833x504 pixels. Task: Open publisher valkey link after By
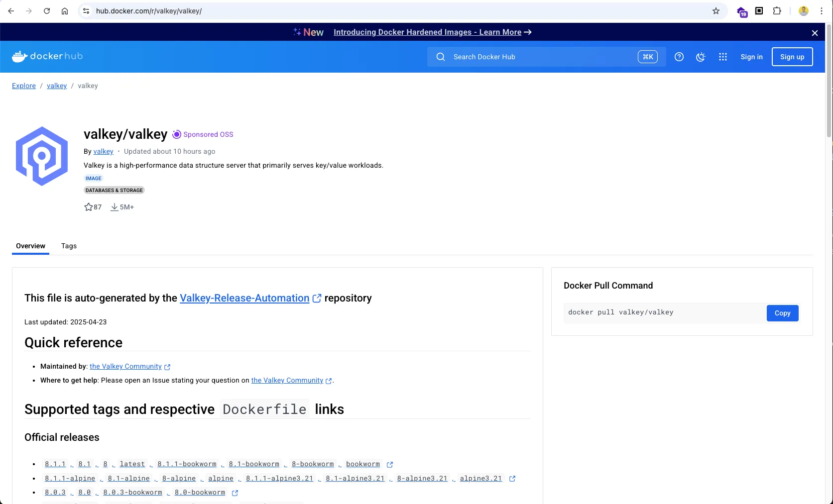pos(104,151)
